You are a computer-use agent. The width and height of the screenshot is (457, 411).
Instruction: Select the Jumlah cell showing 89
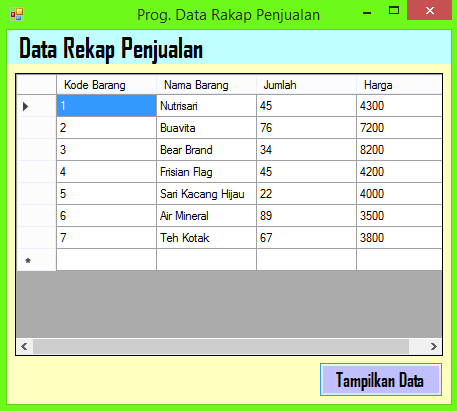tap(306, 216)
